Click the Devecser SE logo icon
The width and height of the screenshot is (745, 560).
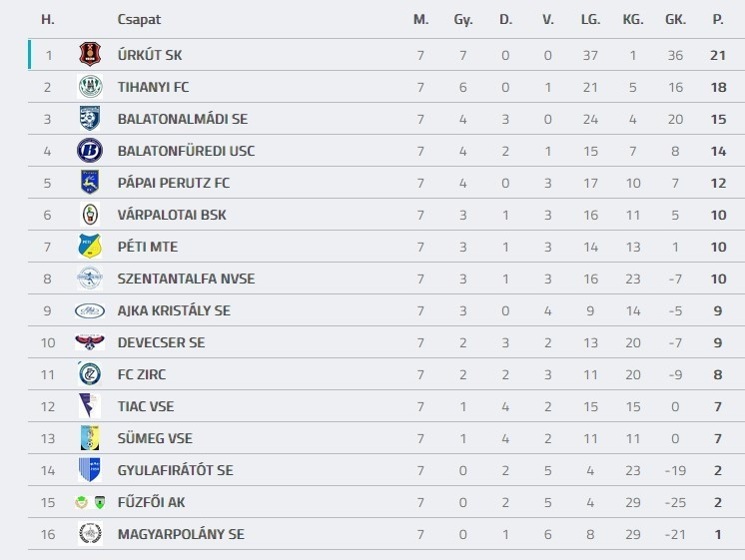point(90,342)
